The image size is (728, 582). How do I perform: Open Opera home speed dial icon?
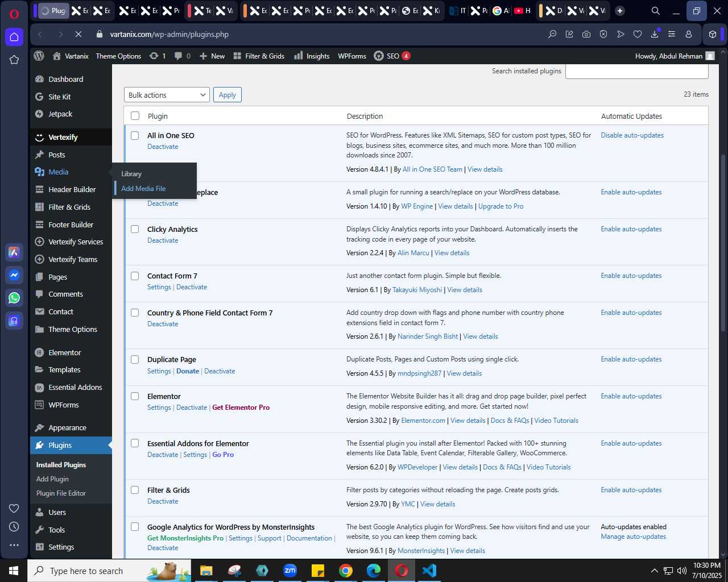point(14,37)
